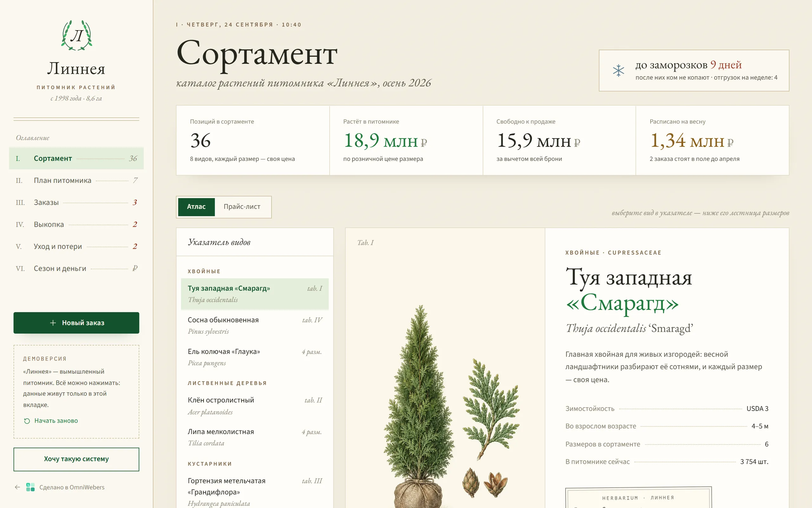Open Сезон и деньги section
The image size is (812, 508).
[76, 269]
